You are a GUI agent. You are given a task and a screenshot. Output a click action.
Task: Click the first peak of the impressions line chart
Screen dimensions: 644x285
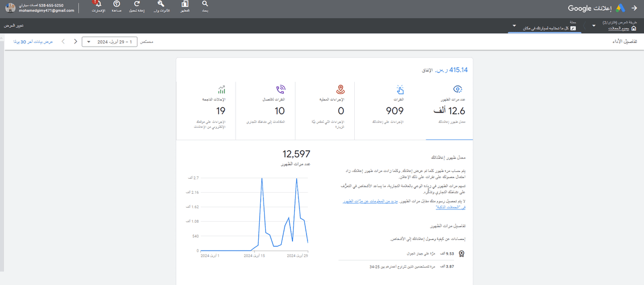click(262, 178)
